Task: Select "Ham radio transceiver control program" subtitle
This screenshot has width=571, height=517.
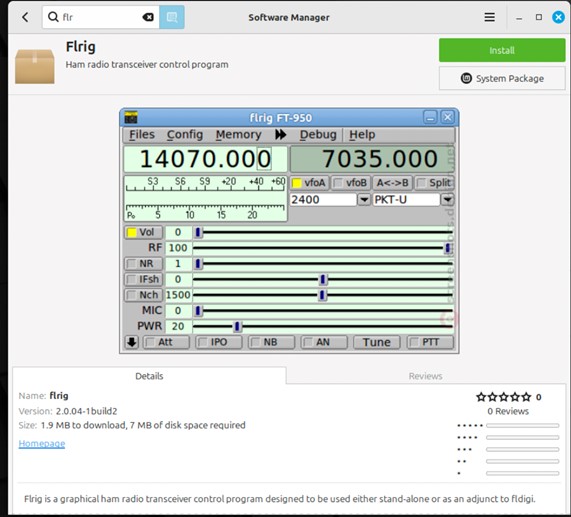Action: pos(147,64)
